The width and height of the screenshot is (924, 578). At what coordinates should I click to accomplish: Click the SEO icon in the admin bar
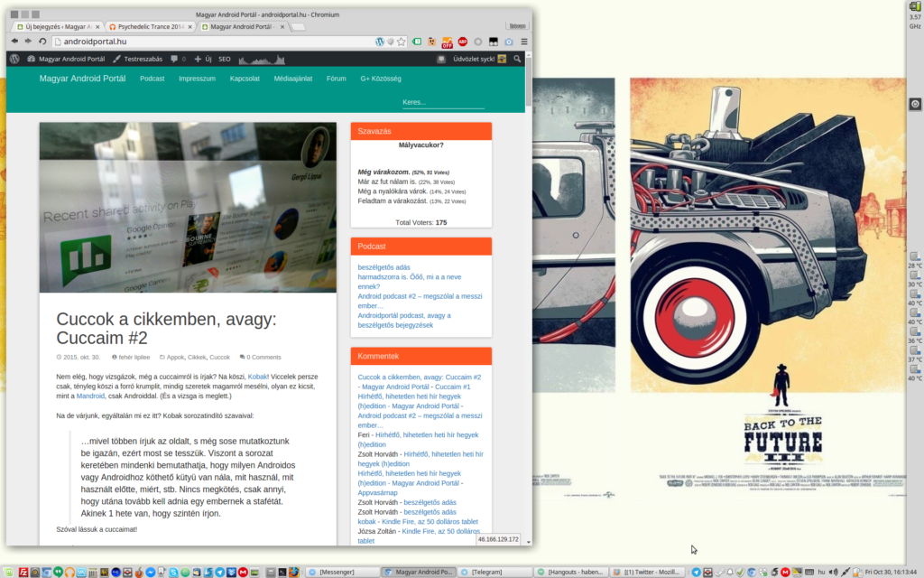pyautogui.click(x=224, y=59)
